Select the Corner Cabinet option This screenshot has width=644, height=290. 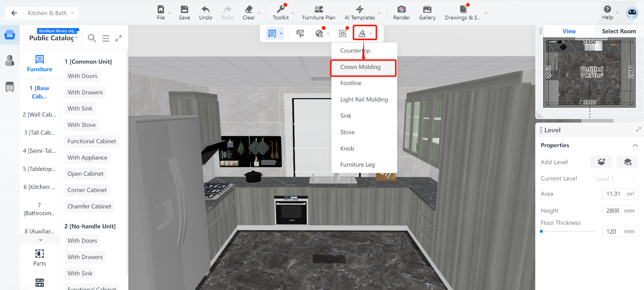click(x=87, y=190)
